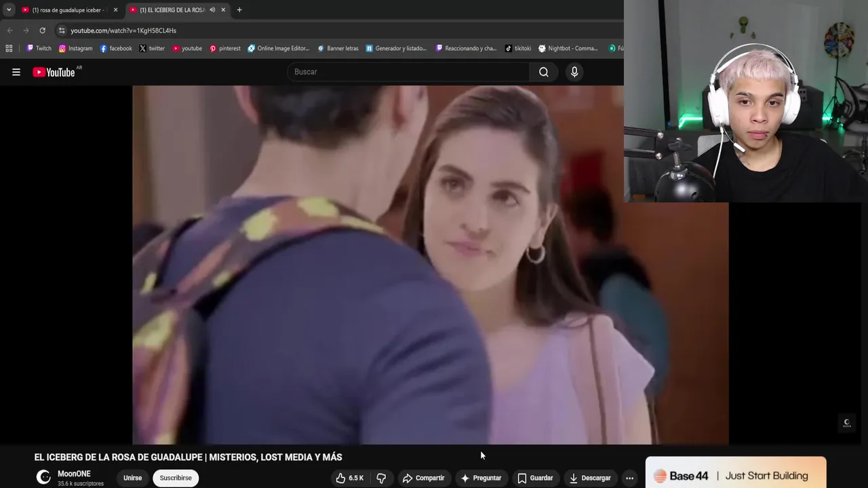Open the MoonONE channel name link
Viewport: 868px width, 488px height.
[74, 474]
